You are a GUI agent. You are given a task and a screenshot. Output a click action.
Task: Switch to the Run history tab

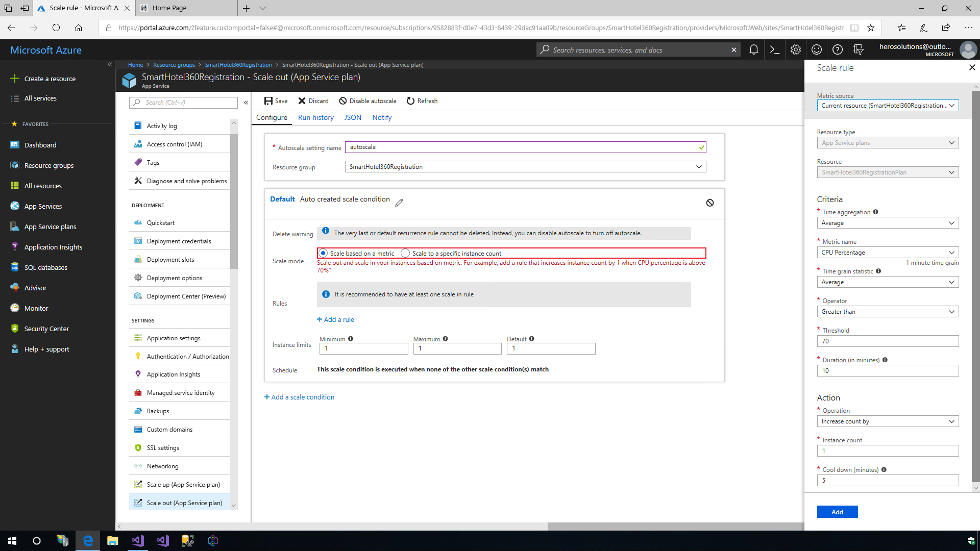click(x=315, y=117)
